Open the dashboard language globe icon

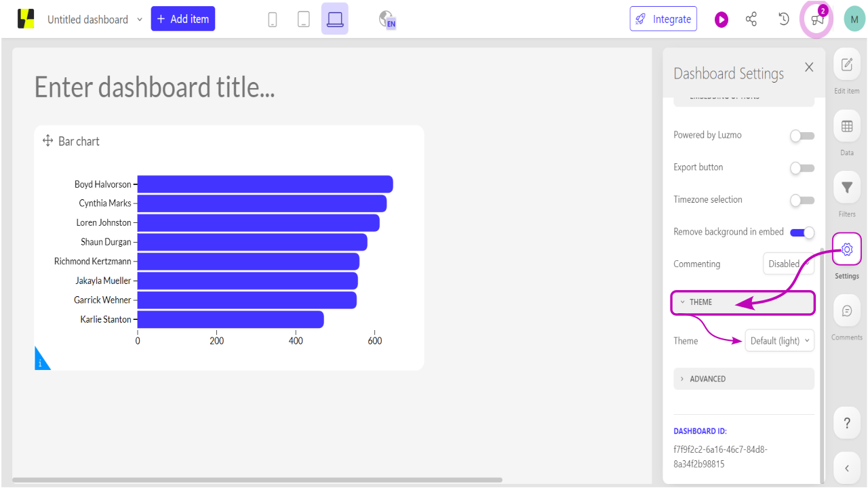(387, 20)
